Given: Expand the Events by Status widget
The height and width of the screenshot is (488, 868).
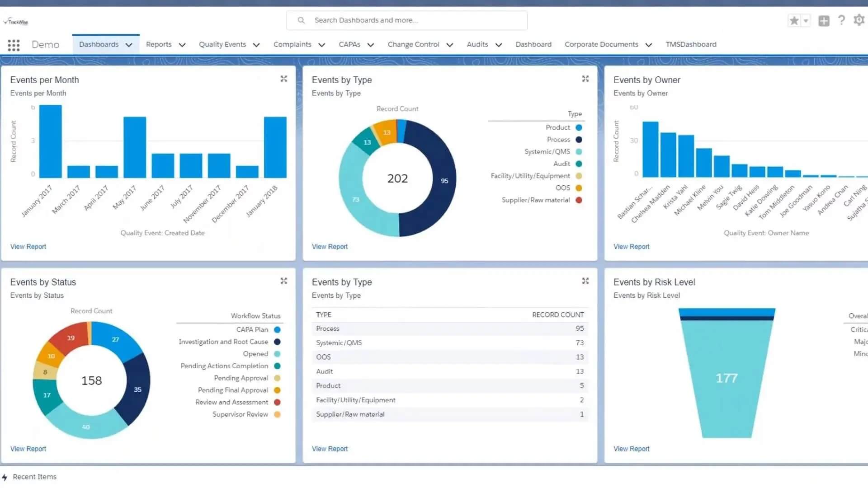Looking at the screenshot, I should point(284,281).
